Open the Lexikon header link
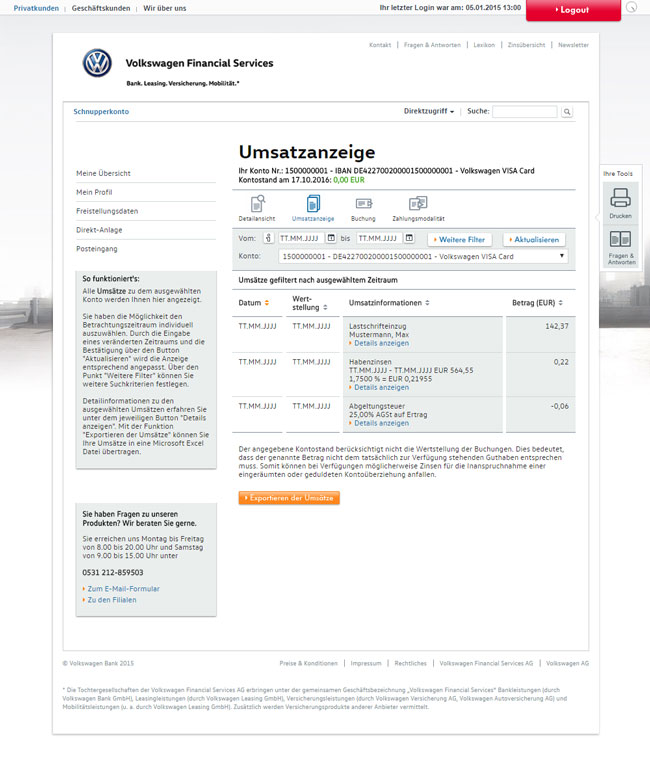Image resolution: width=650 pixels, height=762 pixels. tap(484, 45)
